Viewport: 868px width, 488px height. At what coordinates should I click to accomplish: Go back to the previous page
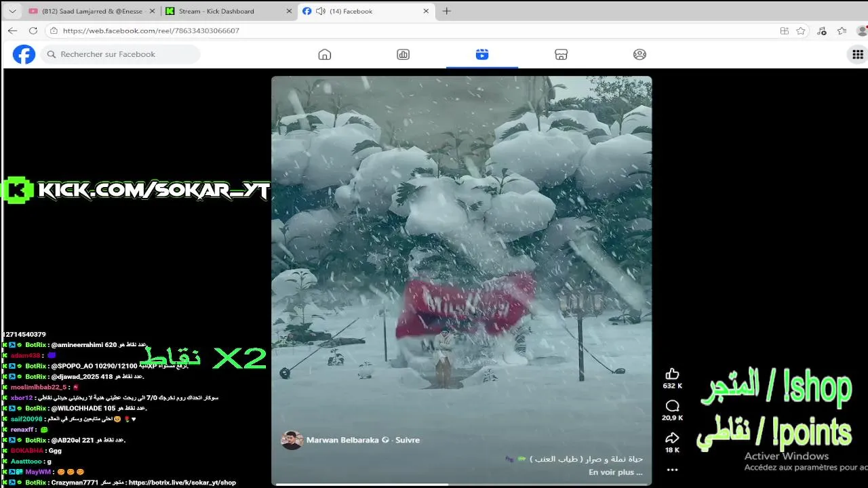(12, 30)
